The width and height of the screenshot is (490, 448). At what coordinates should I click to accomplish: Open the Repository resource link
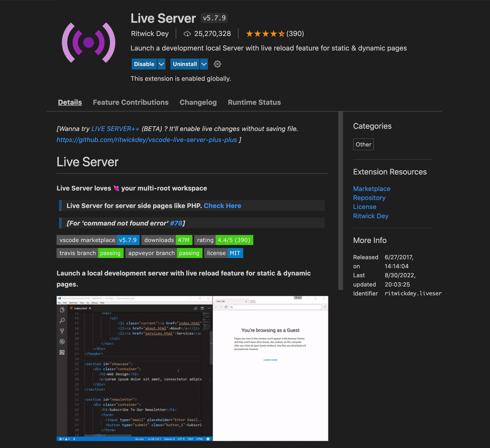[x=369, y=198]
